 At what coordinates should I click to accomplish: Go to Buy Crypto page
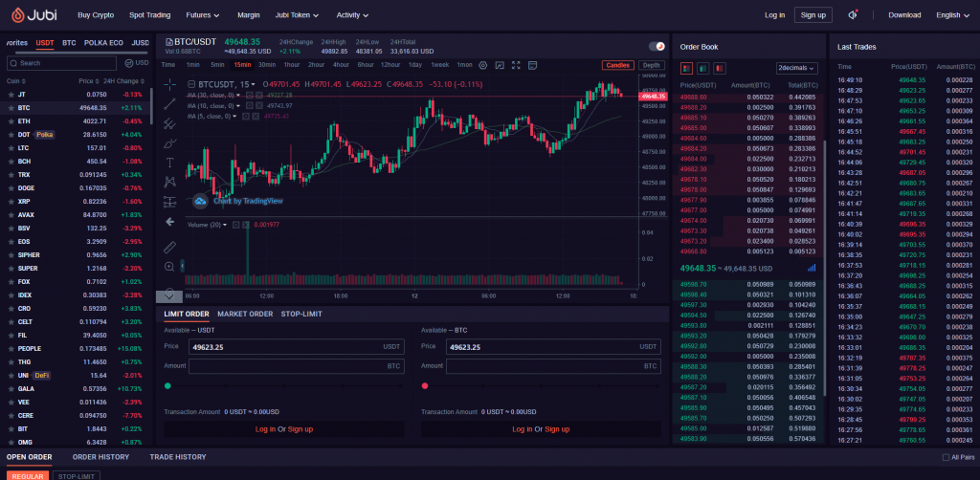click(x=95, y=15)
